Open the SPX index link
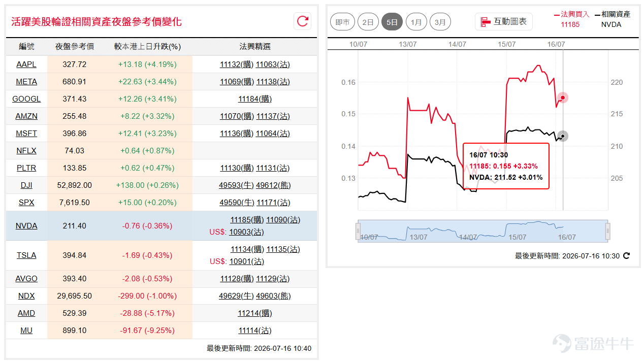 tap(26, 203)
